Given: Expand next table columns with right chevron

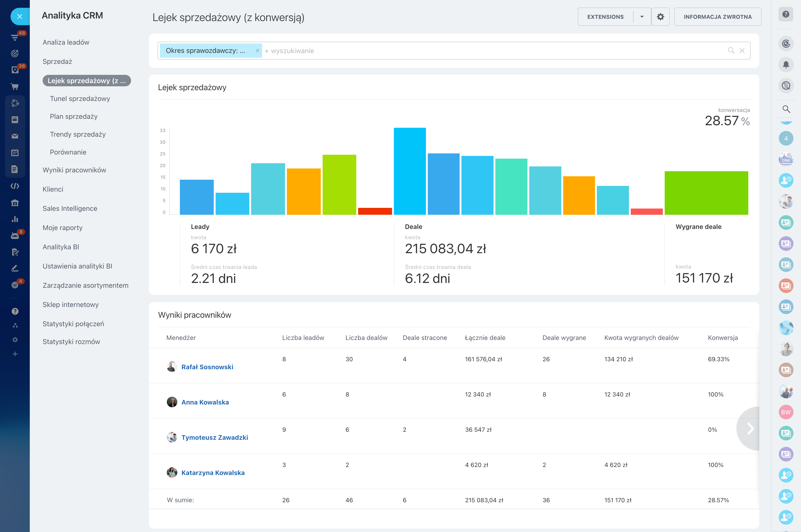Looking at the screenshot, I should click(750, 429).
